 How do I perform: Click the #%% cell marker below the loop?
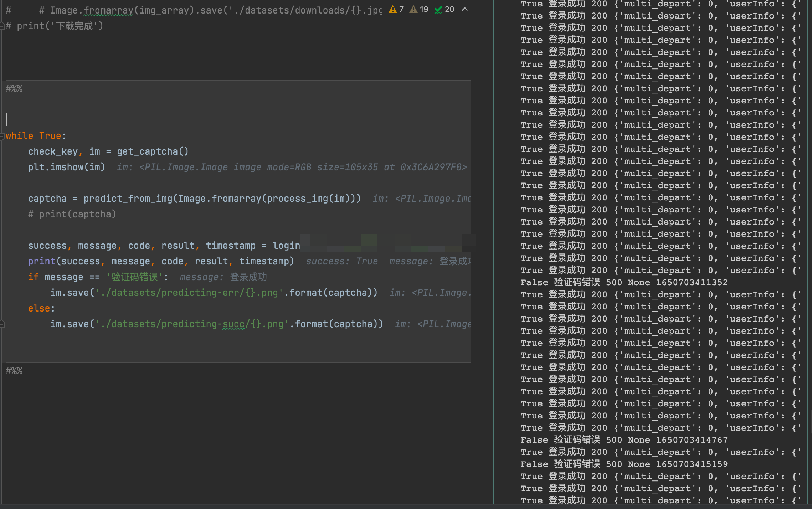pos(14,371)
